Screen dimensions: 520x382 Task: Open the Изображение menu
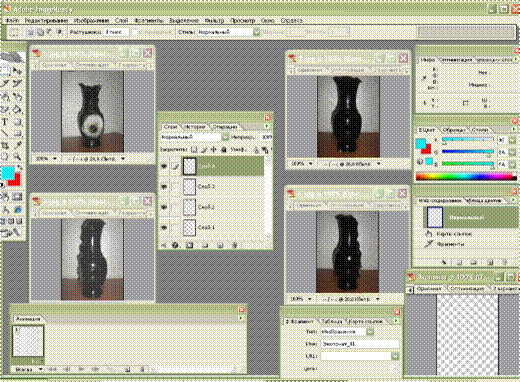point(91,20)
